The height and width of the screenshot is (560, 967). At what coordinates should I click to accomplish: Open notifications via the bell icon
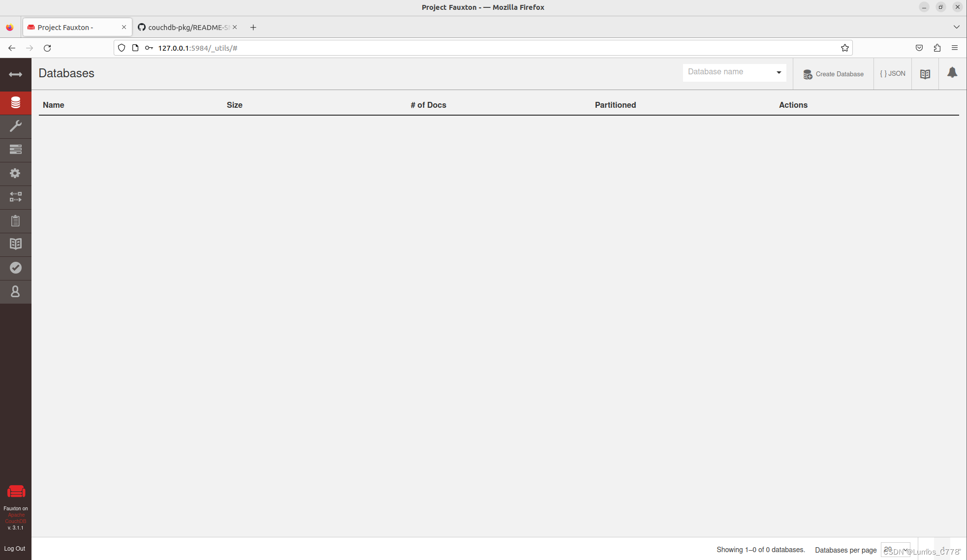click(x=952, y=73)
